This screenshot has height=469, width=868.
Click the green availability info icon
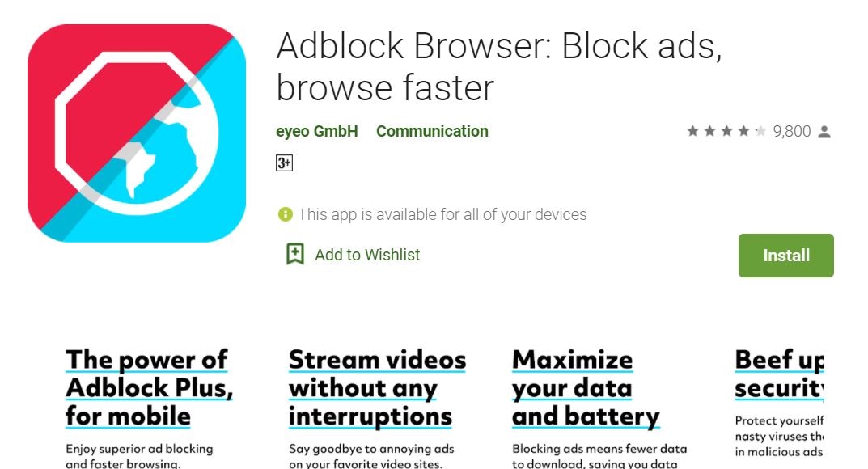(285, 214)
